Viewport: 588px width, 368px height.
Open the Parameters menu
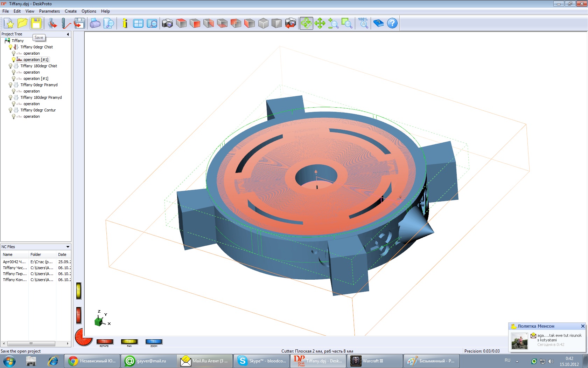coord(49,11)
